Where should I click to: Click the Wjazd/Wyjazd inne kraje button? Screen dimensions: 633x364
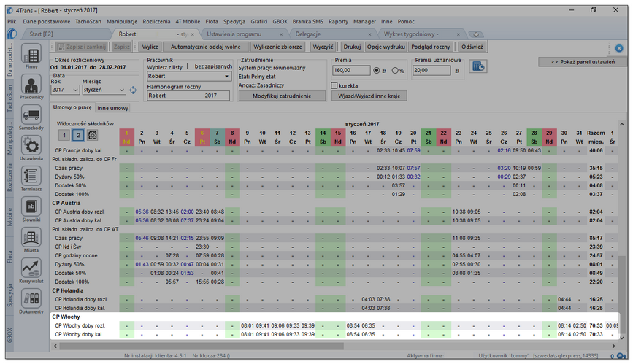coord(369,96)
